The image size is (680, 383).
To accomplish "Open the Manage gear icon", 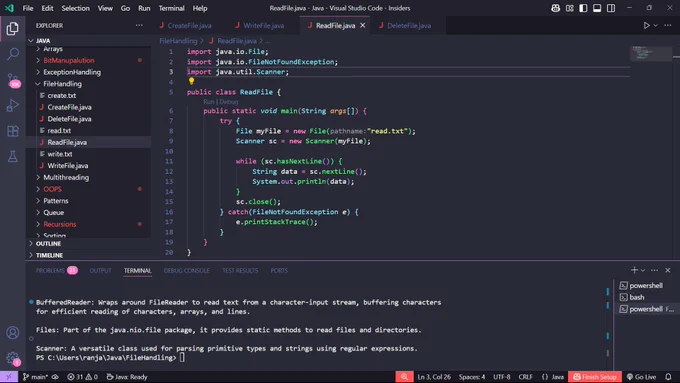I will 13,358.
